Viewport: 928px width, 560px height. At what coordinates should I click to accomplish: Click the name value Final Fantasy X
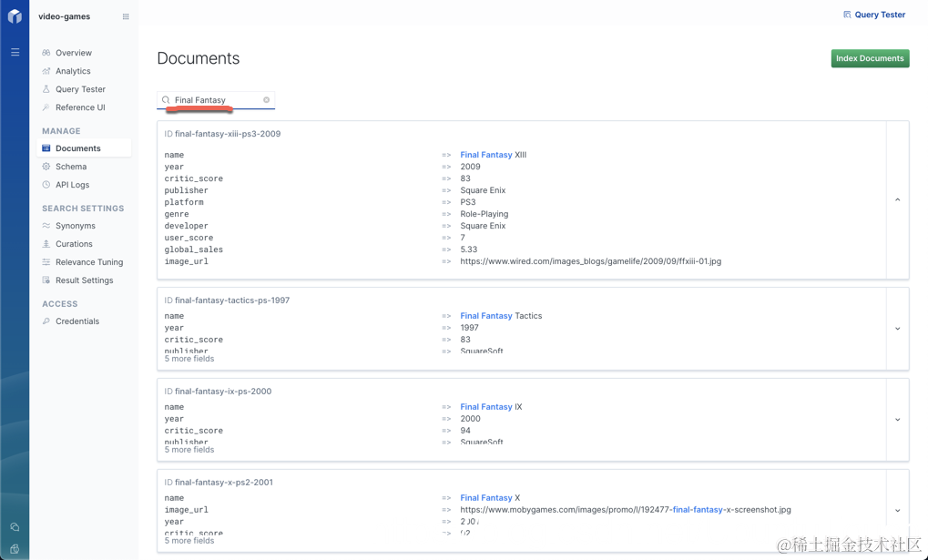click(x=490, y=498)
